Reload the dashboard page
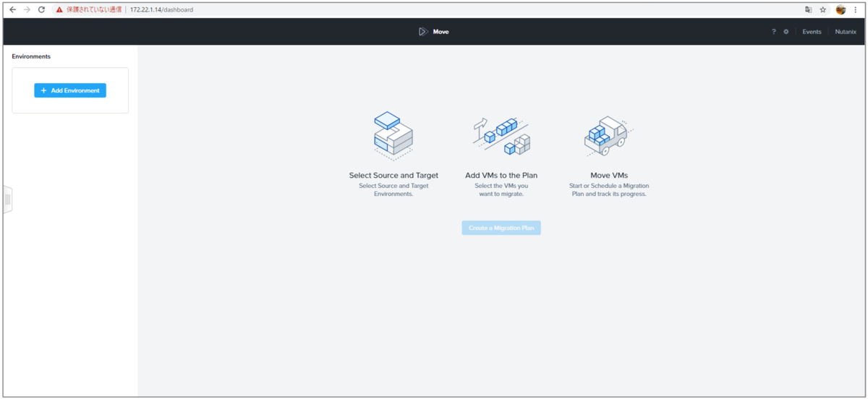The height and width of the screenshot is (399, 868). click(x=41, y=10)
